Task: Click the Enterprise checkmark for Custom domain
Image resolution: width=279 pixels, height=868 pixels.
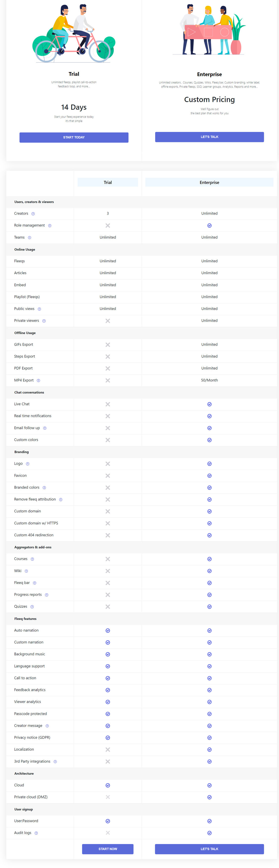Action: (x=209, y=511)
